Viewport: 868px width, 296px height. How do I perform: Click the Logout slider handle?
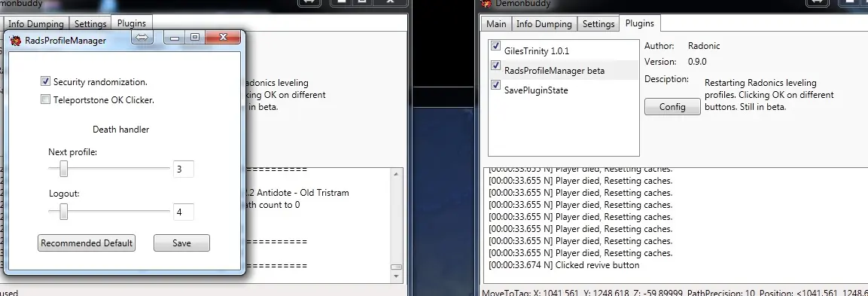pyautogui.click(x=64, y=211)
